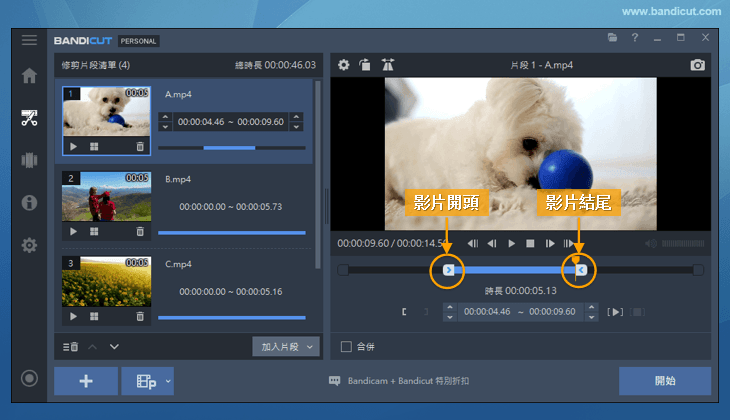
Task: Increase timeline start time stepper
Action: click(450, 307)
